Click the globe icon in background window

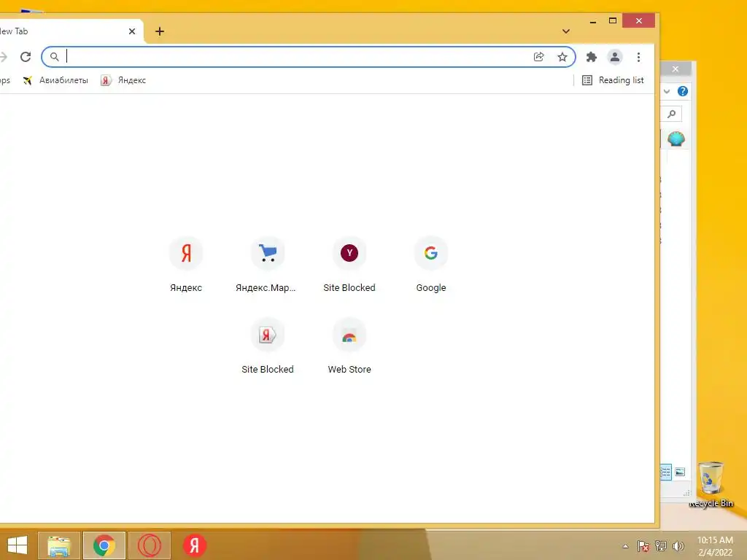676,139
